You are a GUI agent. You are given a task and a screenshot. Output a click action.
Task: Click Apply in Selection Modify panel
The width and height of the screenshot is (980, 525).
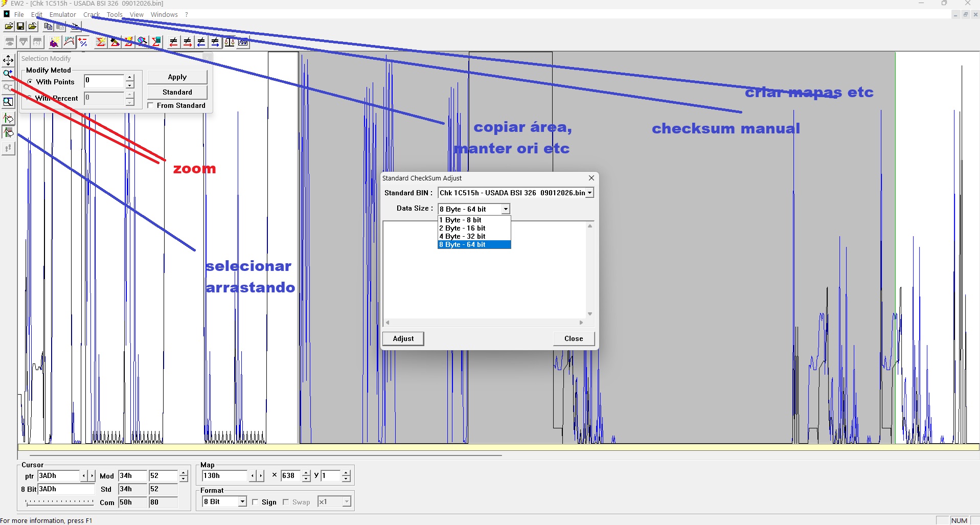[x=177, y=77]
